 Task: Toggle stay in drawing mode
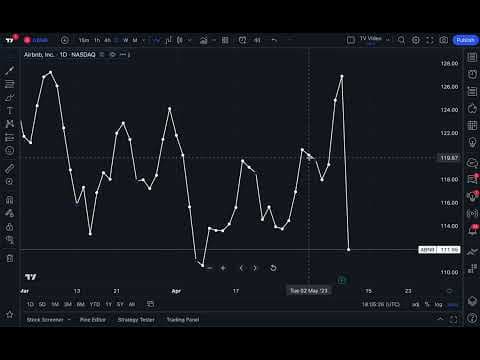pos(10,213)
